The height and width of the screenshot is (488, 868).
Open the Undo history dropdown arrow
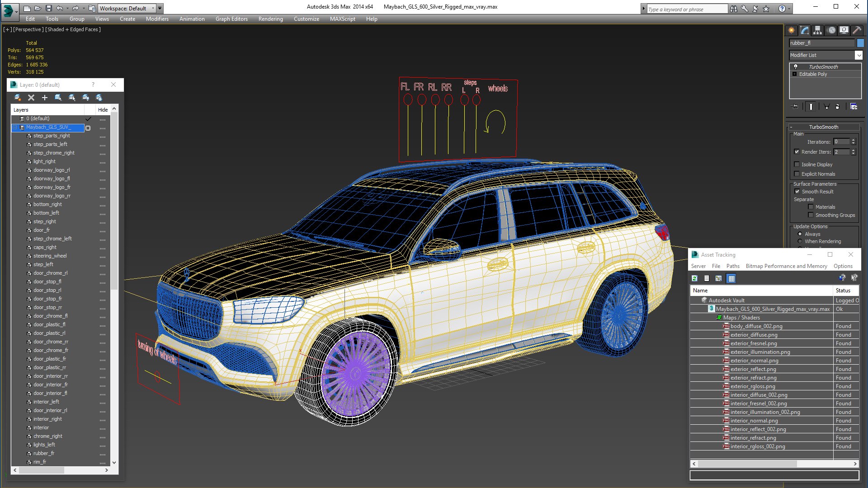pyautogui.click(x=67, y=8)
